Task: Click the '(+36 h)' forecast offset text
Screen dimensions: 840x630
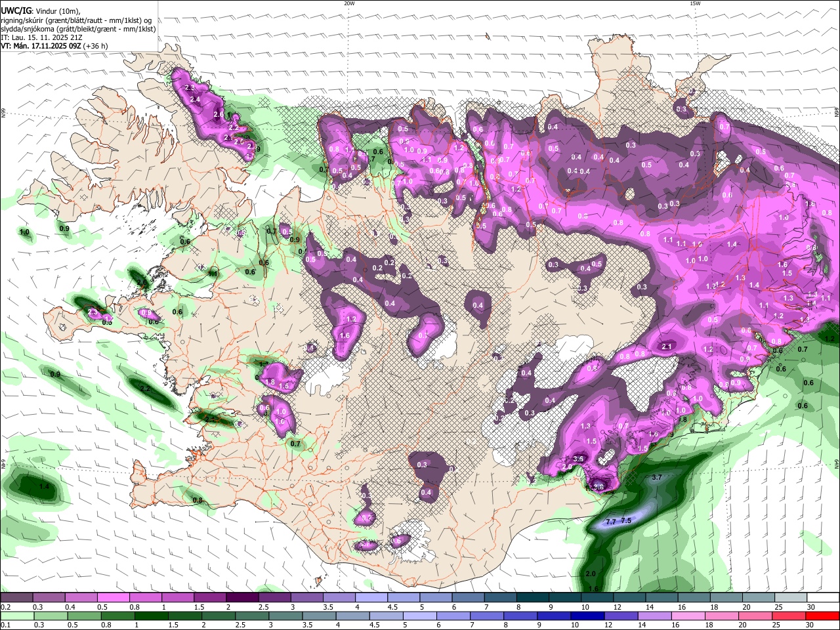Action: coord(96,46)
